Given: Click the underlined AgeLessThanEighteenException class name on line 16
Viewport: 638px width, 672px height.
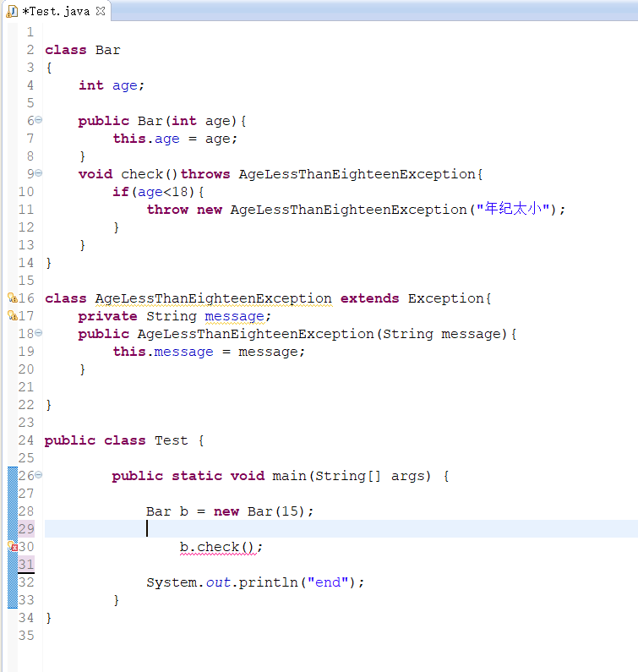Looking at the screenshot, I should tap(214, 298).
